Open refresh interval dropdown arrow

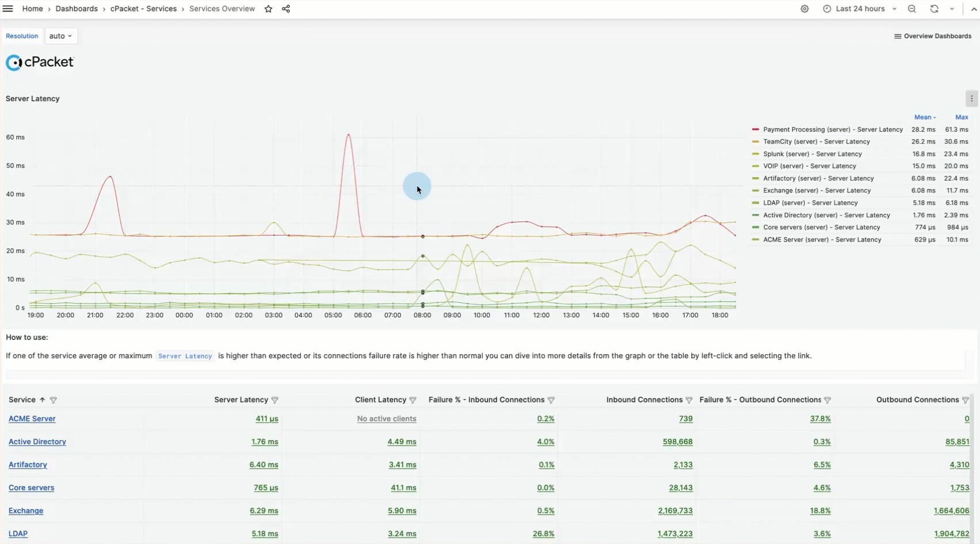pyautogui.click(x=952, y=9)
